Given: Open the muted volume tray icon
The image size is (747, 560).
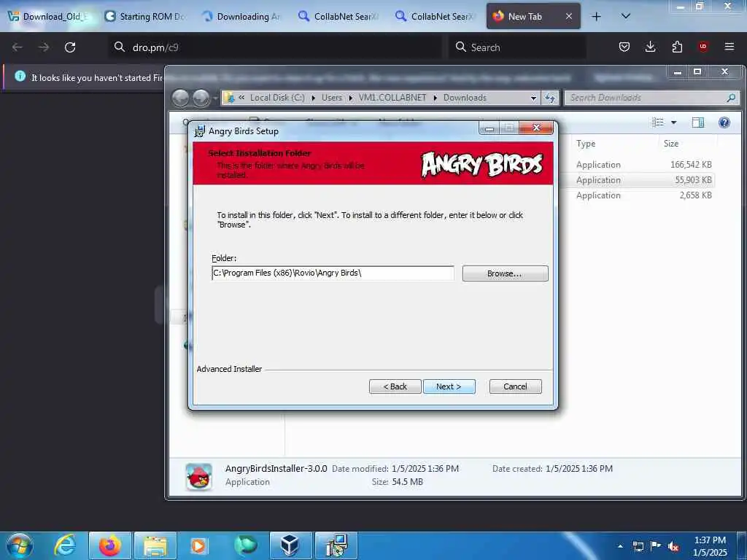Looking at the screenshot, I should (673, 546).
